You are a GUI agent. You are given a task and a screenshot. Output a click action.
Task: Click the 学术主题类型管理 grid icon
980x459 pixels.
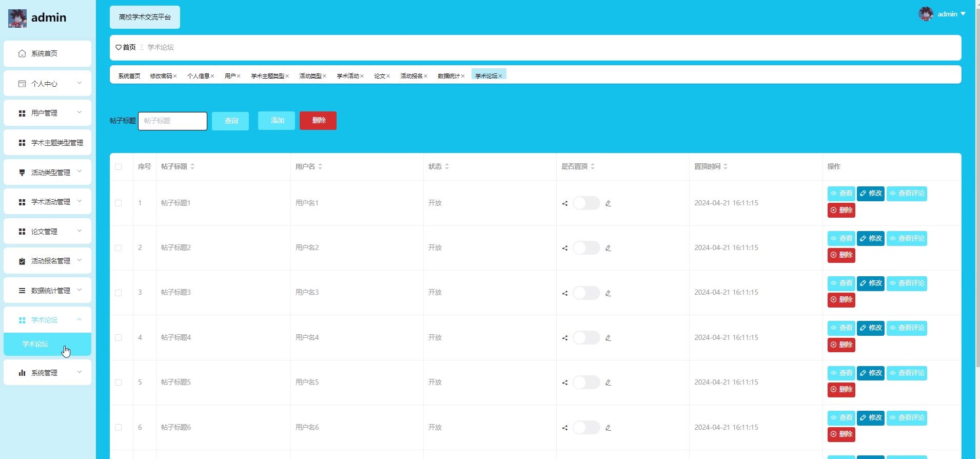22,143
